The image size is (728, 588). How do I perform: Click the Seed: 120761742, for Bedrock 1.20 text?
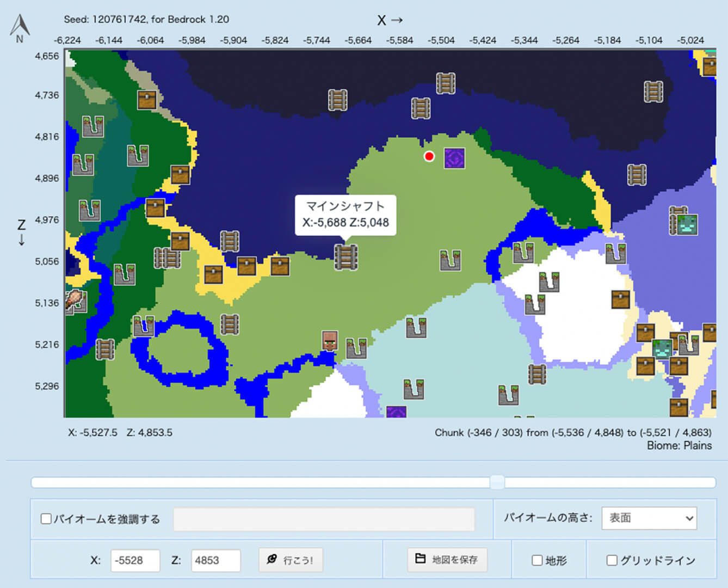pos(146,20)
